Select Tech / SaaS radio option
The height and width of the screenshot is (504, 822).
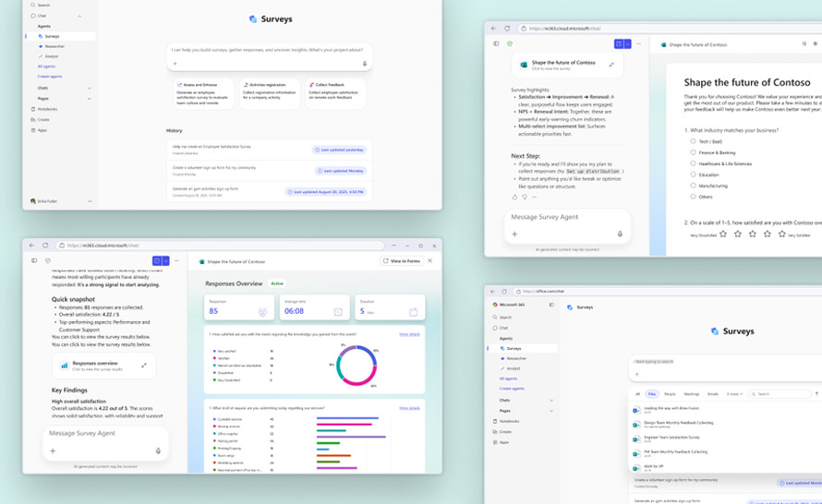click(693, 141)
